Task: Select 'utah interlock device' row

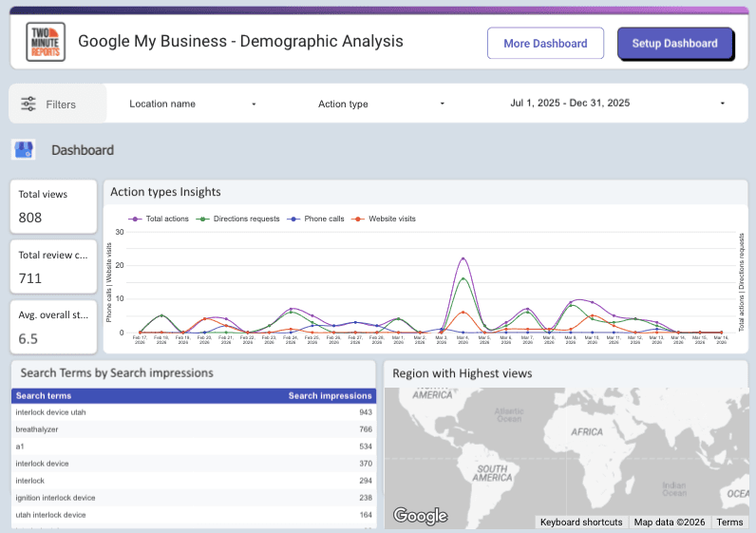Action: pyautogui.click(x=194, y=515)
